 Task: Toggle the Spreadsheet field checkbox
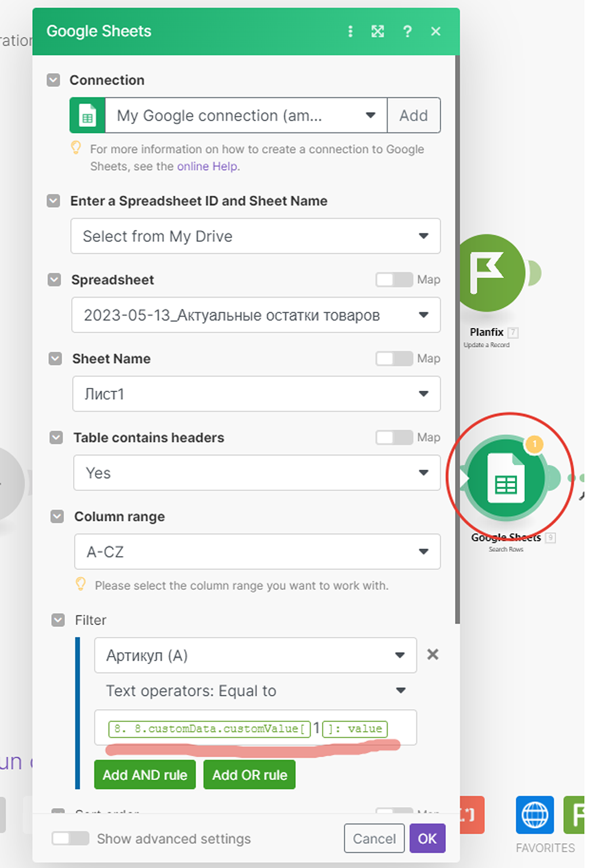(55, 280)
